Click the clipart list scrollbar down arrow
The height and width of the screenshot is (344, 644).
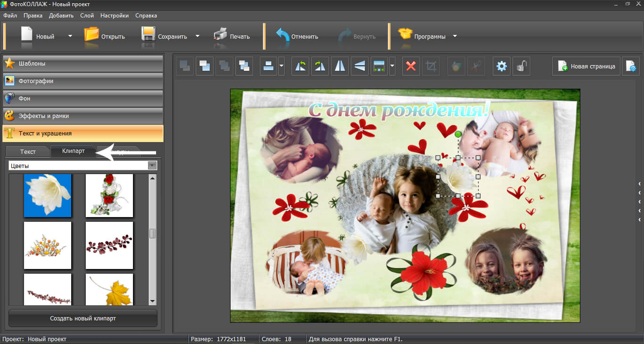152,301
